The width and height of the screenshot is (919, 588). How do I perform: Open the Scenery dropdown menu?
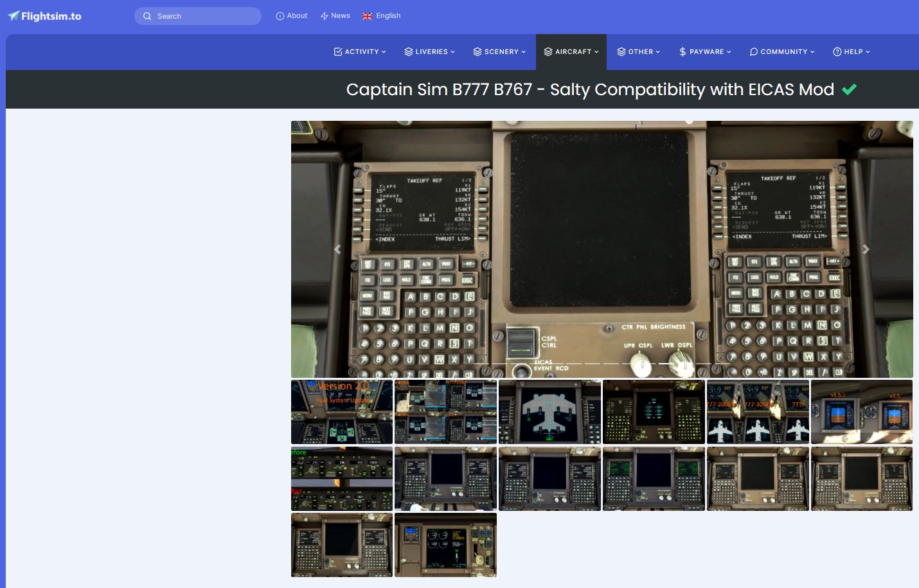coord(499,52)
